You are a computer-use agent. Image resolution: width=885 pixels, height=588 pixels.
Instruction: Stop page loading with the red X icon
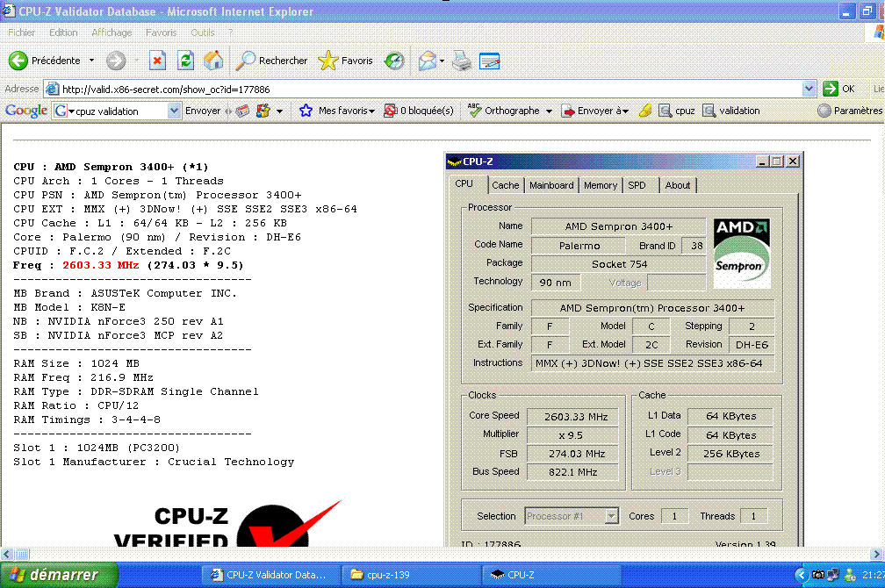click(157, 61)
